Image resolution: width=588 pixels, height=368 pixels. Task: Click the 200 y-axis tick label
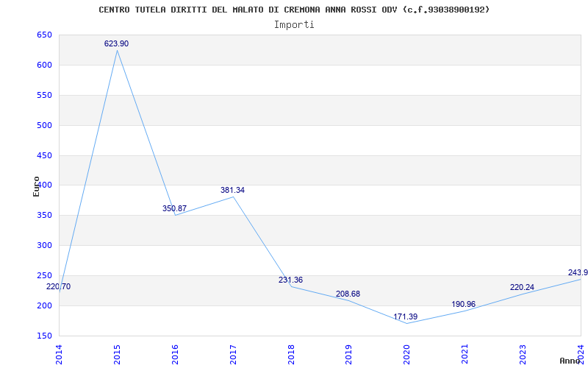pos(44,305)
